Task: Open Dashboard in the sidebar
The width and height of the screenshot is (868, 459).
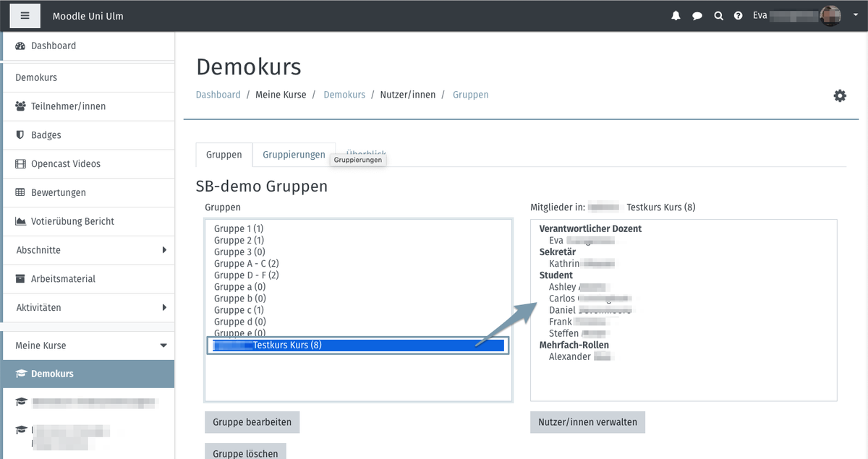Action: point(54,46)
